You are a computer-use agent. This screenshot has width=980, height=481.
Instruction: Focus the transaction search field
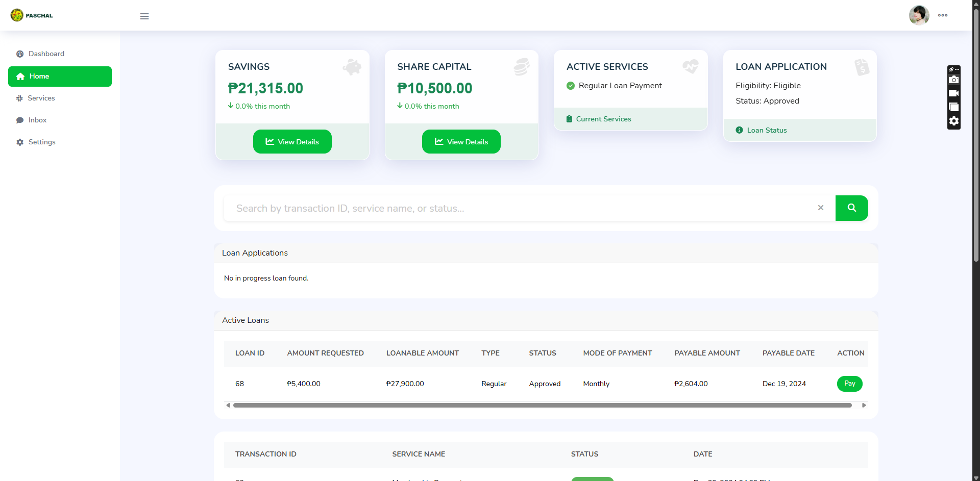520,208
